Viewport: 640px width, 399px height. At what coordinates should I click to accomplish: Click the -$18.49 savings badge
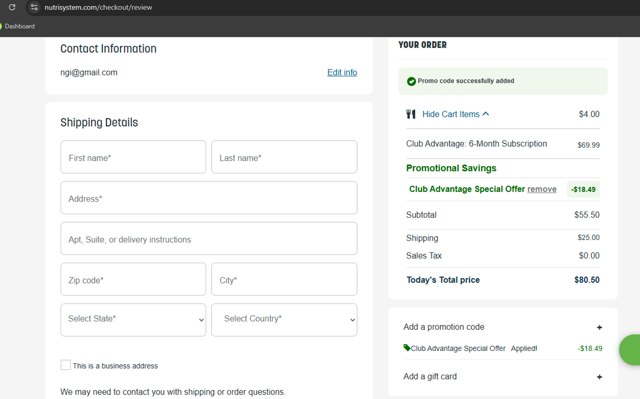click(583, 189)
